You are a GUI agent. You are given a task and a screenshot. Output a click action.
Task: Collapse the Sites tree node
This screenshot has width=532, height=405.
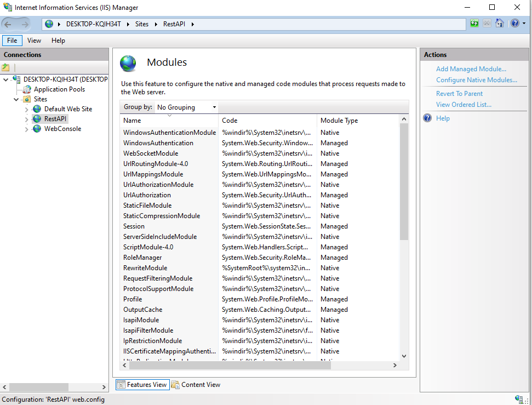16,99
